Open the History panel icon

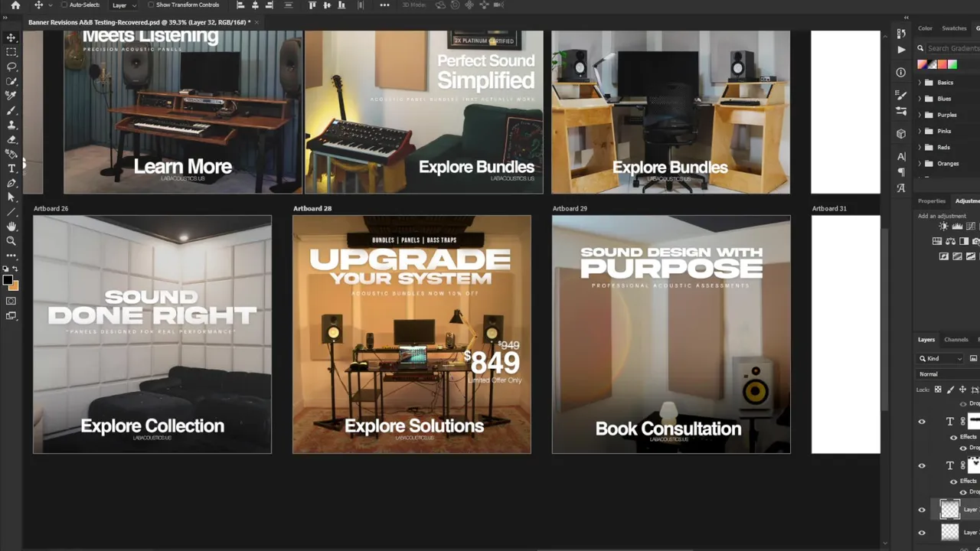point(901,34)
